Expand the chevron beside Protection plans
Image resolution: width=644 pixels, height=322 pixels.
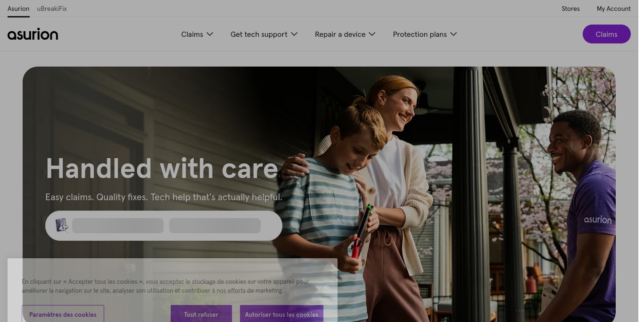pos(454,34)
